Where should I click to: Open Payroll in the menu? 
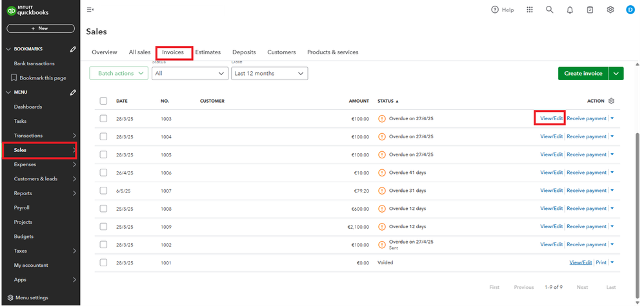(x=22, y=207)
